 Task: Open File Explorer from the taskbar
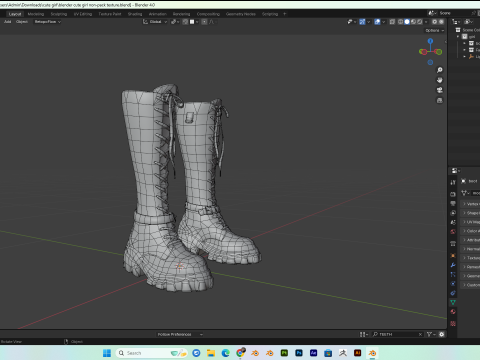click(211, 353)
